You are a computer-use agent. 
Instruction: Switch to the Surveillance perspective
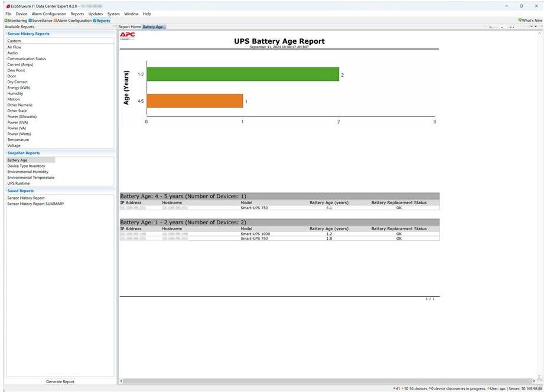41,21
